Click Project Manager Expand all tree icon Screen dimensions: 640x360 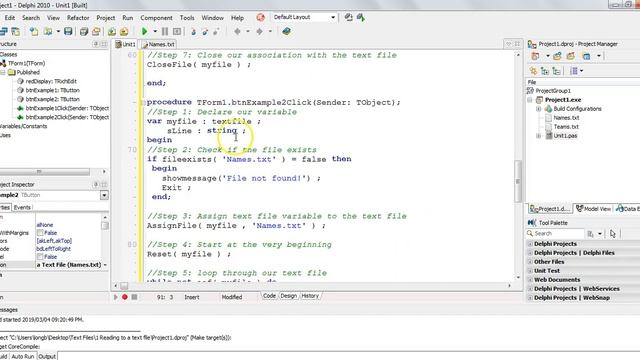coord(544,71)
